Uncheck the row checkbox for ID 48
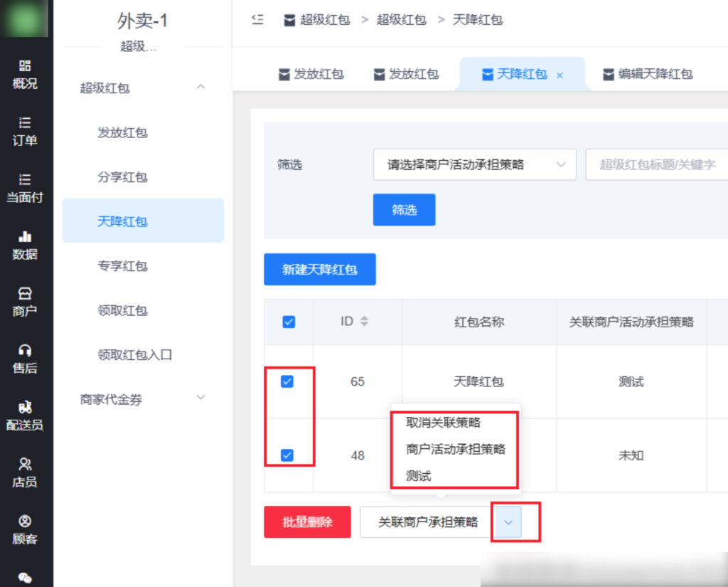 (287, 455)
